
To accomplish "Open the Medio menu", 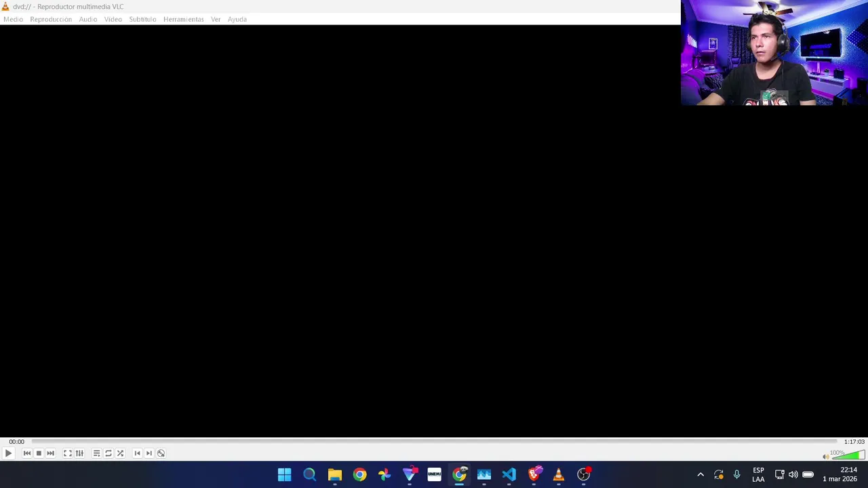I will 13,19.
